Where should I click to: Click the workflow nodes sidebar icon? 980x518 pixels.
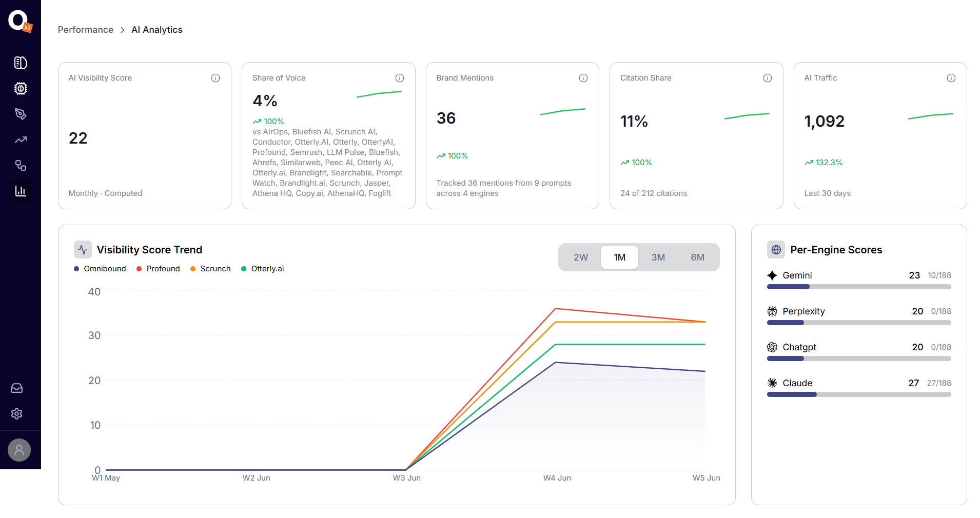[21, 165]
